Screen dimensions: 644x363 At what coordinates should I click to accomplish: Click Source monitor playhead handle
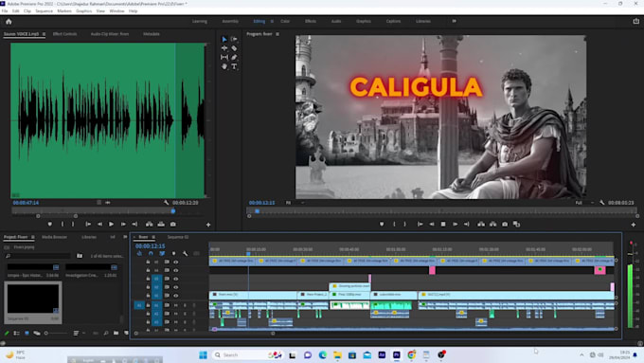click(x=173, y=211)
